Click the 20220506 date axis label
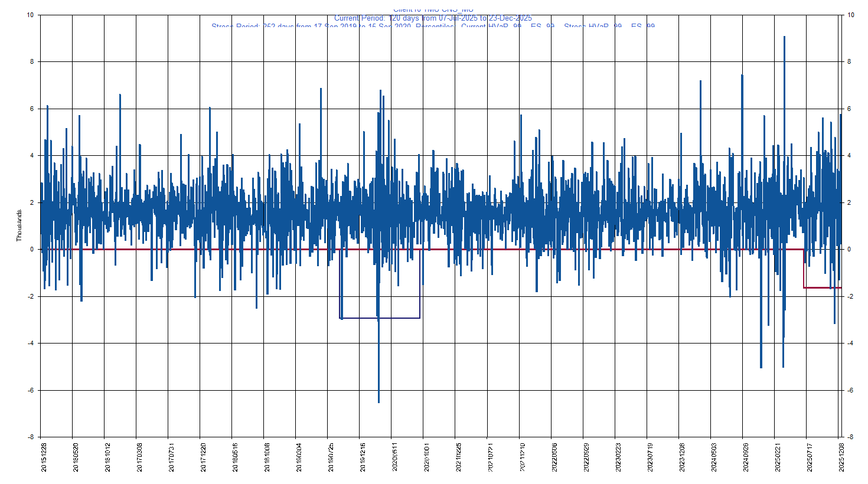Viewport: 868px width, 484px height. 554,457
